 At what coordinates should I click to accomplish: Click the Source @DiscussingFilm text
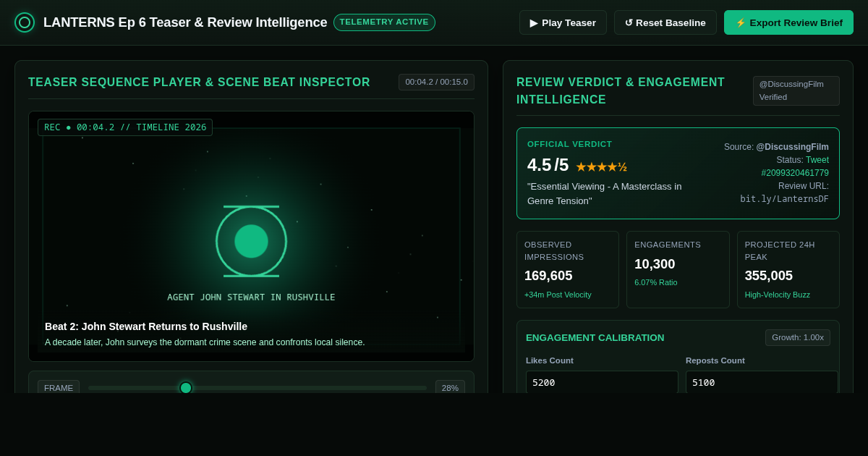coord(776,147)
